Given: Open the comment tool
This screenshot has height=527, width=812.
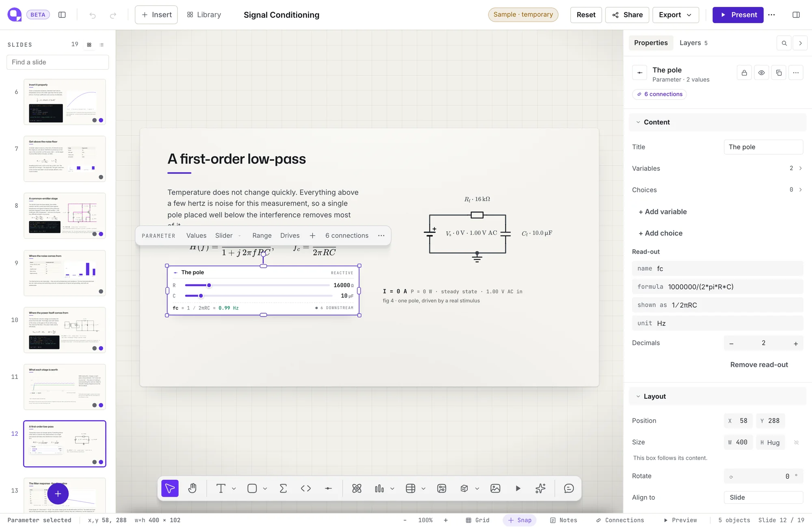Looking at the screenshot, I should click(x=569, y=488).
